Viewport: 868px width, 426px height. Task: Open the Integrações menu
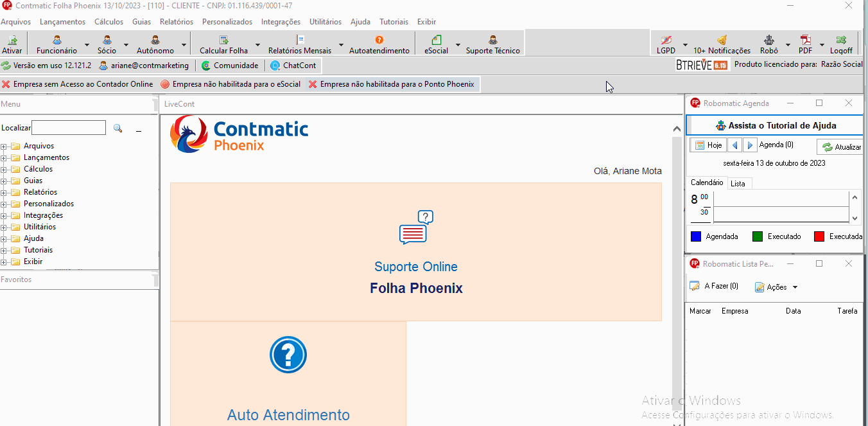[x=281, y=21]
